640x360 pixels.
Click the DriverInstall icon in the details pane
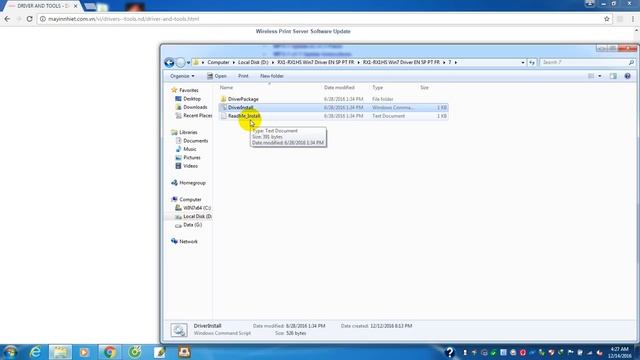coord(179,330)
